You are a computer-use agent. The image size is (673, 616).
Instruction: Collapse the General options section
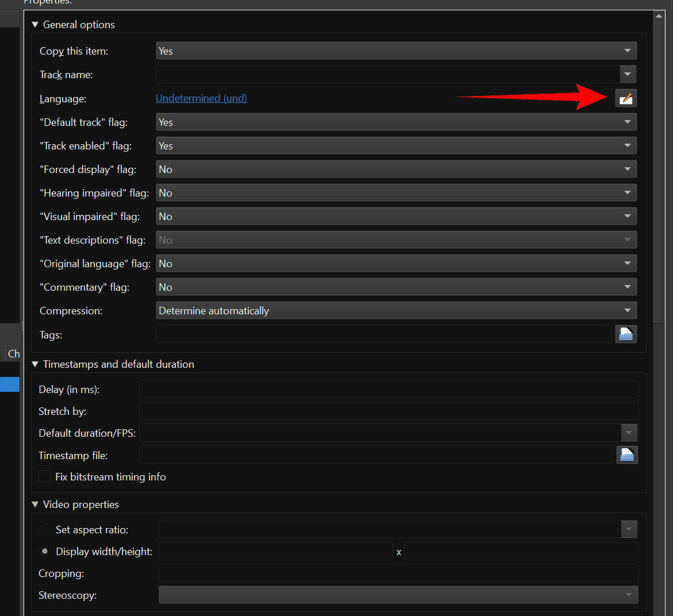(x=35, y=25)
